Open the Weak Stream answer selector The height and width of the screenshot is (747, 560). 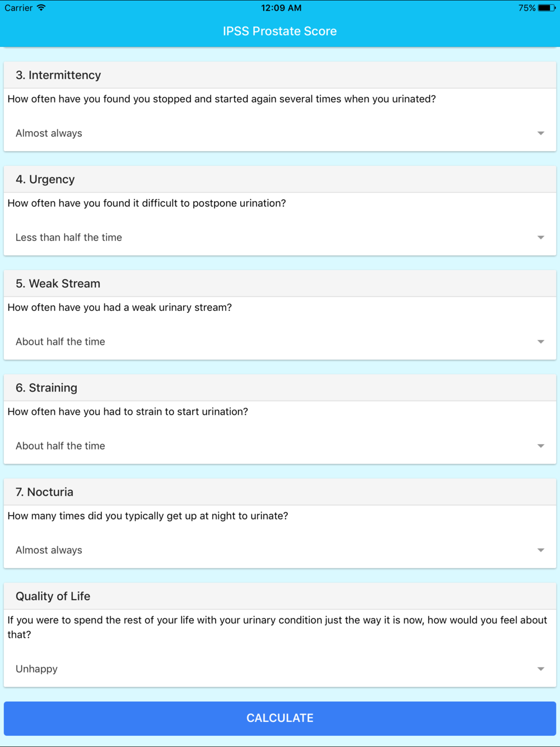280,342
